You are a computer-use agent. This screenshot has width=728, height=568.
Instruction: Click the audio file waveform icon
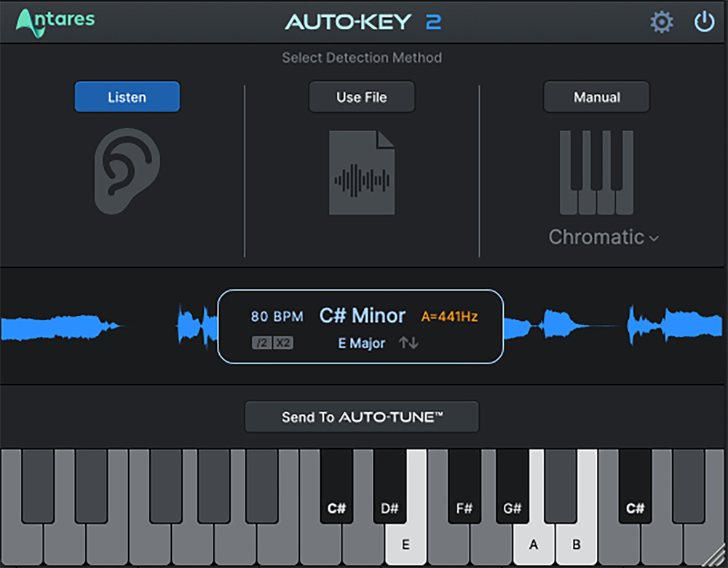362,173
